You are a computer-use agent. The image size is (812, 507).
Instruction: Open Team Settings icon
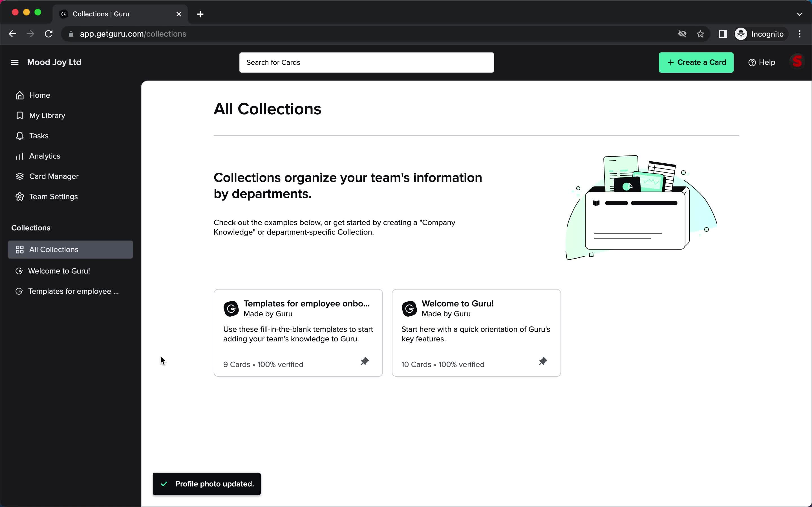[x=19, y=196]
